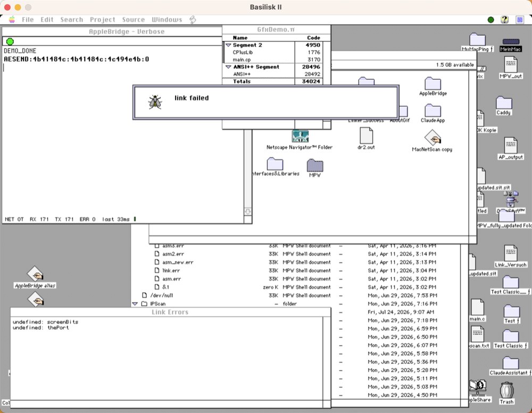Click the bug icon in link failed dialog
This screenshot has width=532, height=413.
point(155,102)
